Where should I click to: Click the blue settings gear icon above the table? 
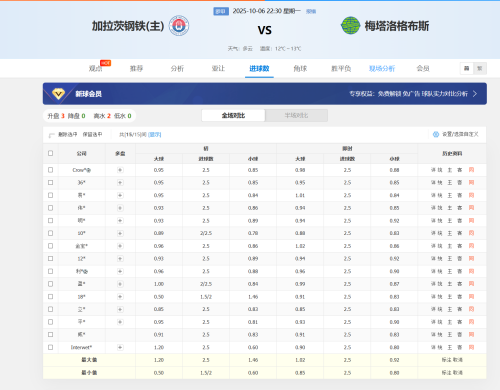[x=436, y=134]
